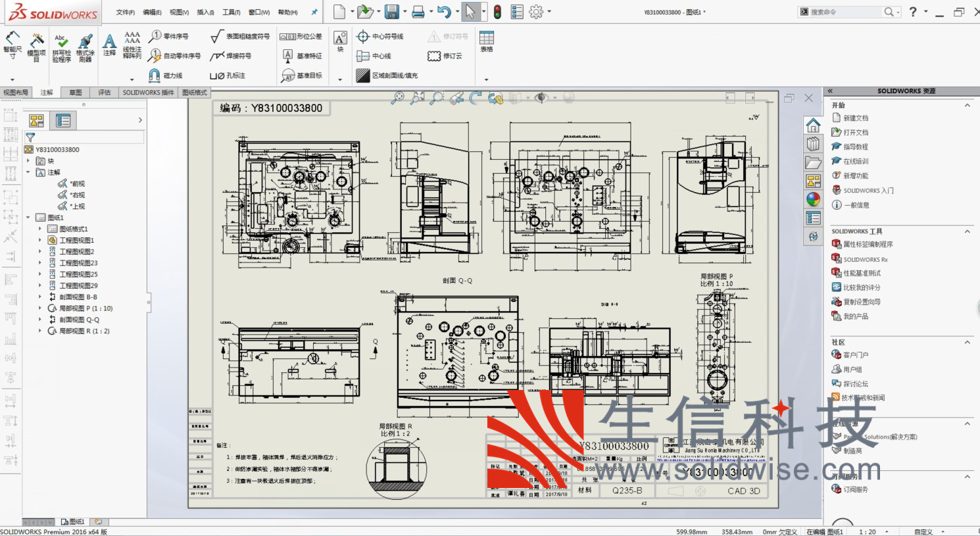Select the Format Painter (格式涂刷器)

86,47
